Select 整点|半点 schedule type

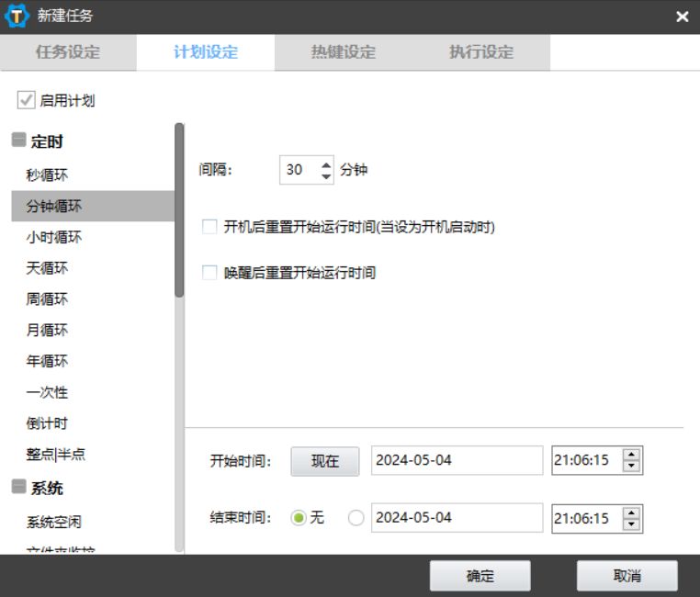tap(93, 455)
